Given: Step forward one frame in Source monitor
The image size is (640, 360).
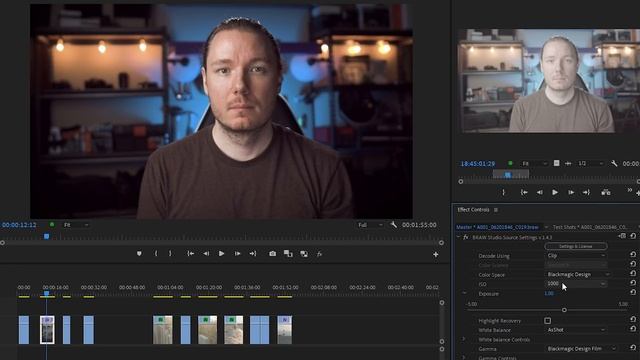Looking at the screenshot, I should click(571, 192).
